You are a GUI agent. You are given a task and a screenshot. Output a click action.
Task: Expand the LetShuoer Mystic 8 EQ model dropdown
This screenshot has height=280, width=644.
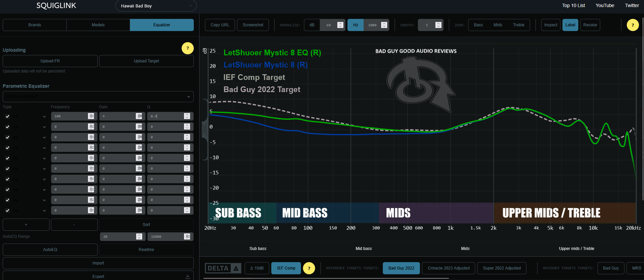pos(98,97)
